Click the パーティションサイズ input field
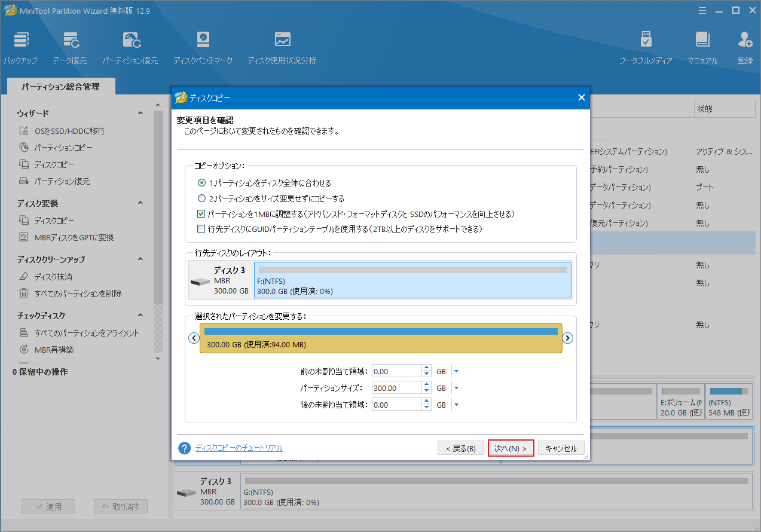The height and width of the screenshot is (532, 761). tap(396, 388)
